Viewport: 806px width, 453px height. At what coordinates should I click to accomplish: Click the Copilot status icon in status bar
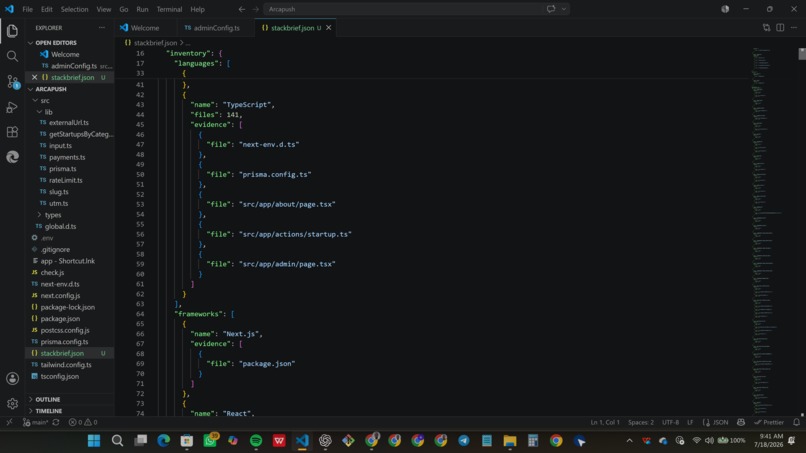tap(741, 422)
